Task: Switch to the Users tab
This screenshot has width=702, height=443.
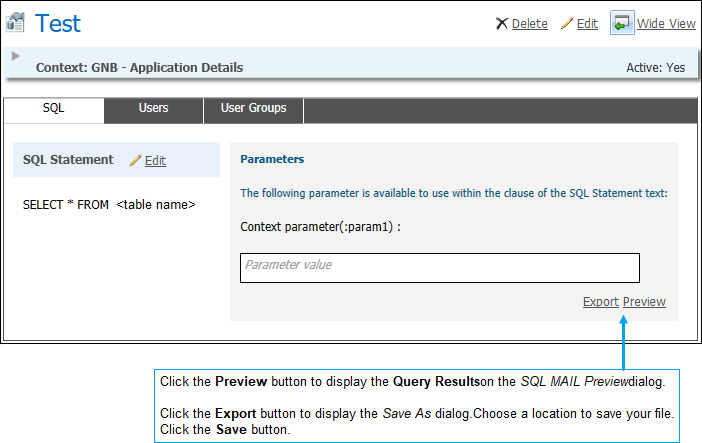Action: [x=153, y=108]
